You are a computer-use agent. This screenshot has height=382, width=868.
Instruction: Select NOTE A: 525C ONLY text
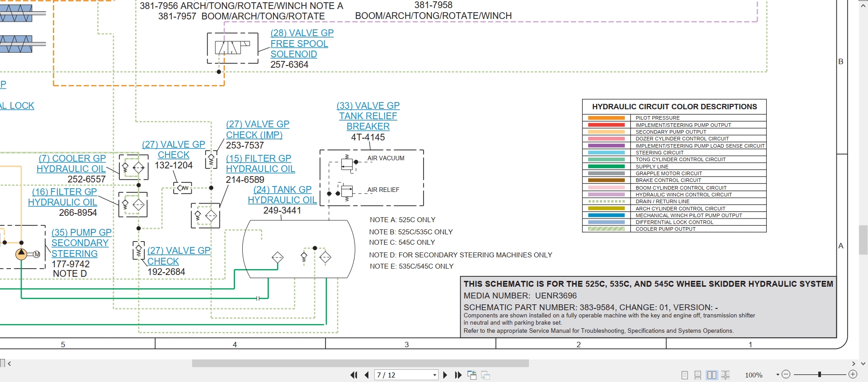pyautogui.click(x=402, y=220)
